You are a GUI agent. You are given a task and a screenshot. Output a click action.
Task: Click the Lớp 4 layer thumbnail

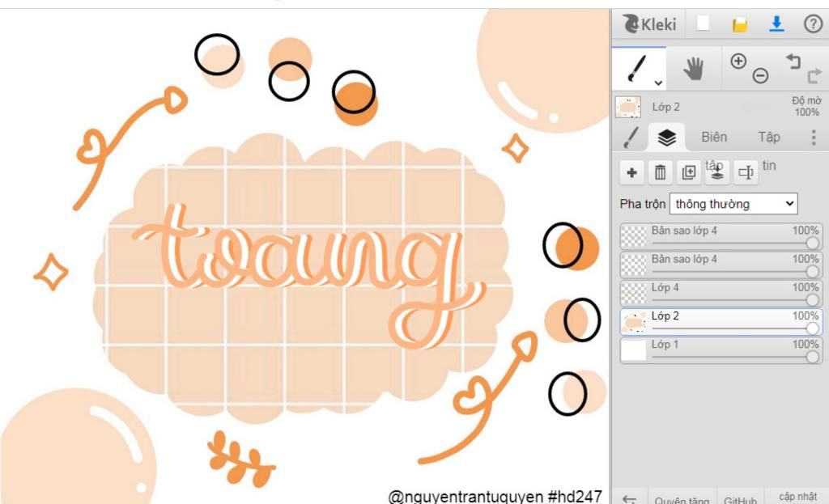(633, 293)
